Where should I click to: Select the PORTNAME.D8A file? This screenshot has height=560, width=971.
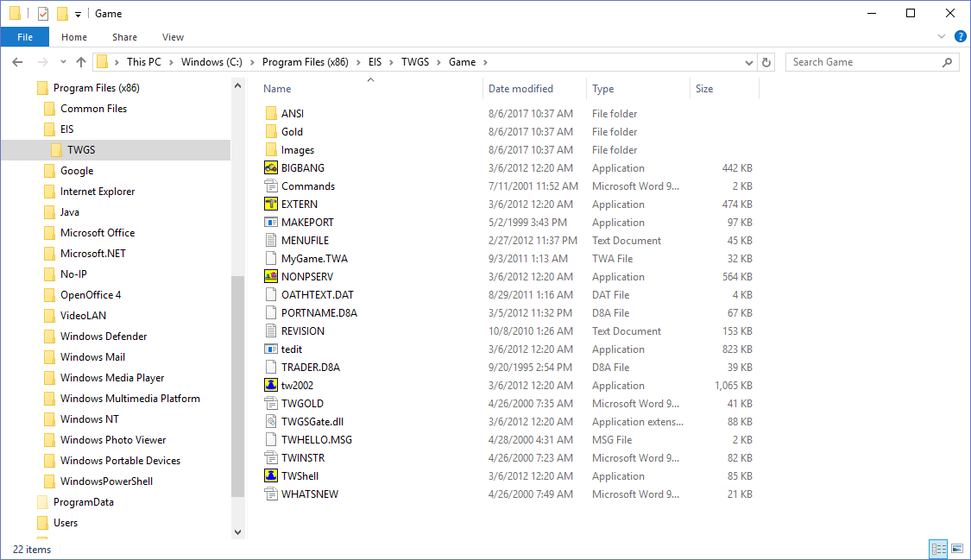318,312
